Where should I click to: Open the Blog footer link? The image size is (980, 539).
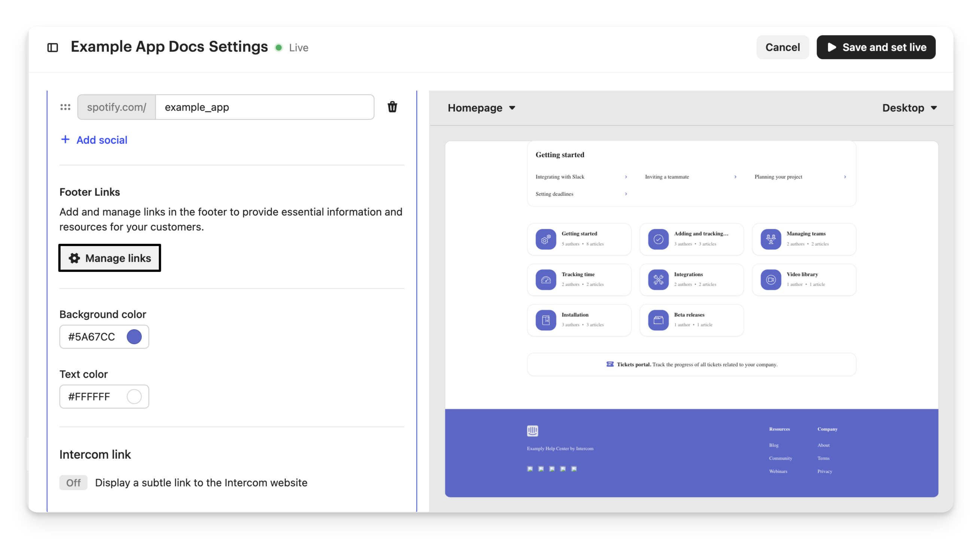tap(773, 445)
